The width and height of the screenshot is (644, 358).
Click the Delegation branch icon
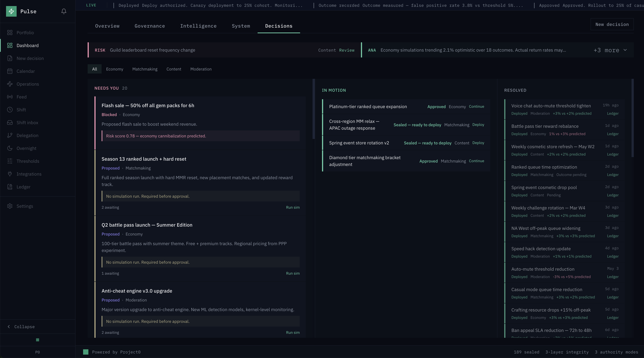10,135
